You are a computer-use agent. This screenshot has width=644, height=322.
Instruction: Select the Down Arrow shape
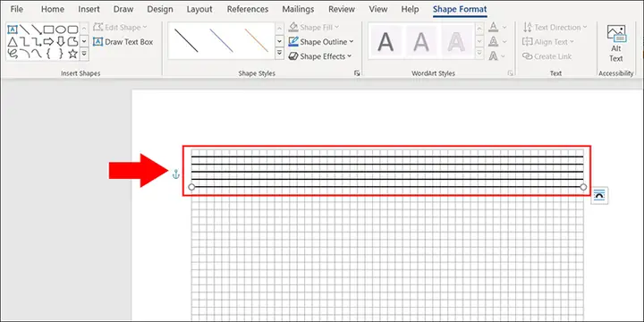(x=61, y=41)
